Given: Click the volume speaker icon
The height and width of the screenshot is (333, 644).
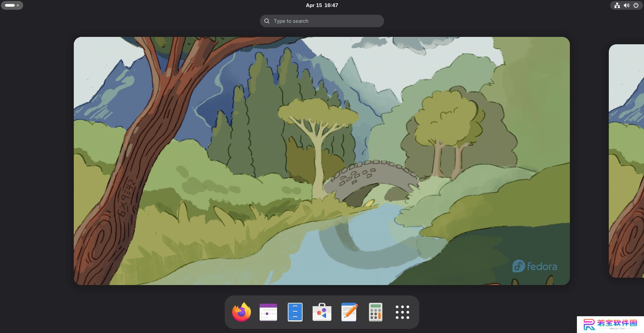Looking at the screenshot, I should [x=627, y=5].
